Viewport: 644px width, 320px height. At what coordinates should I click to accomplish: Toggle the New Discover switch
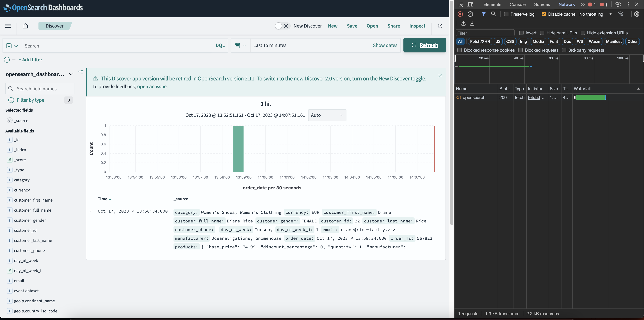[282, 26]
